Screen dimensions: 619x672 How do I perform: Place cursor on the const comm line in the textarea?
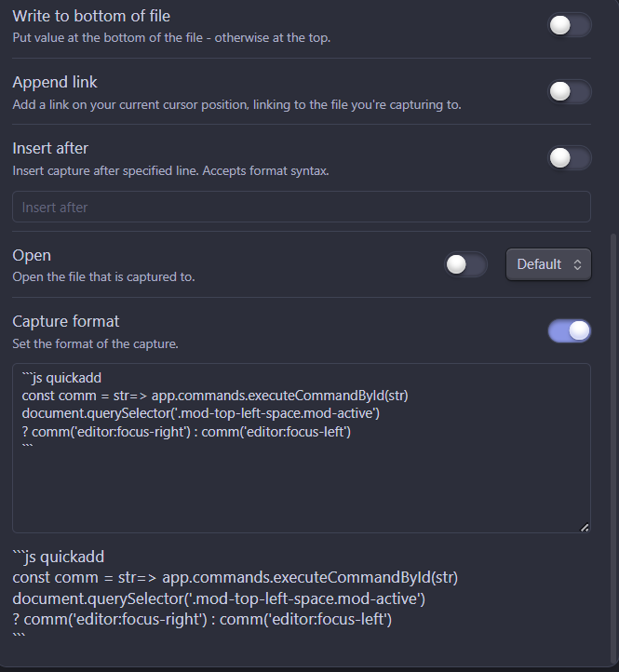tap(215, 396)
